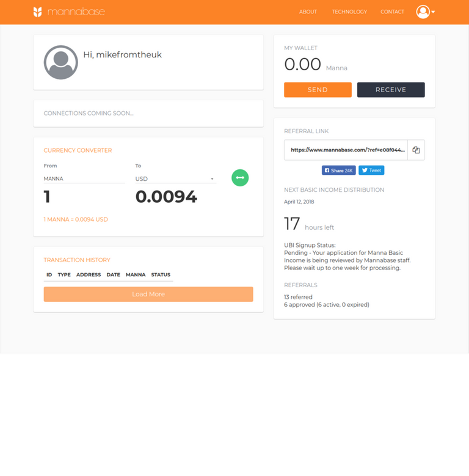The height and width of the screenshot is (476, 469).
Task: Tweet the referral link
Action: (371, 170)
